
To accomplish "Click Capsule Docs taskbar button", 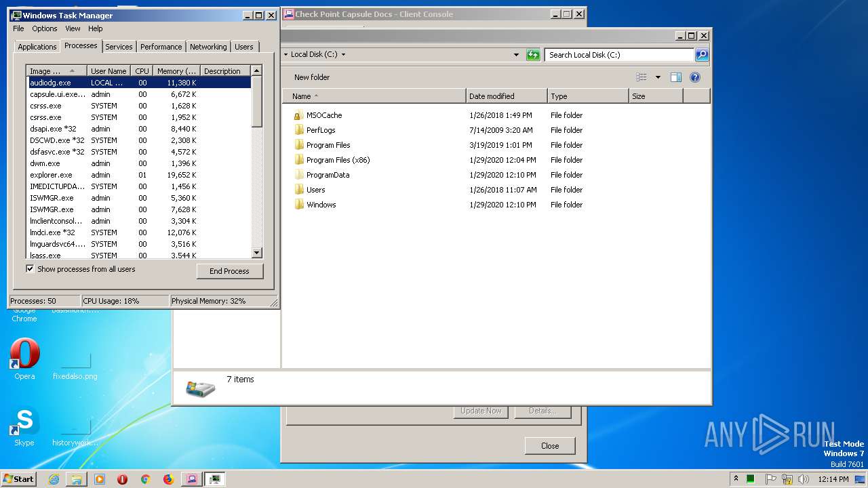I will point(191,479).
